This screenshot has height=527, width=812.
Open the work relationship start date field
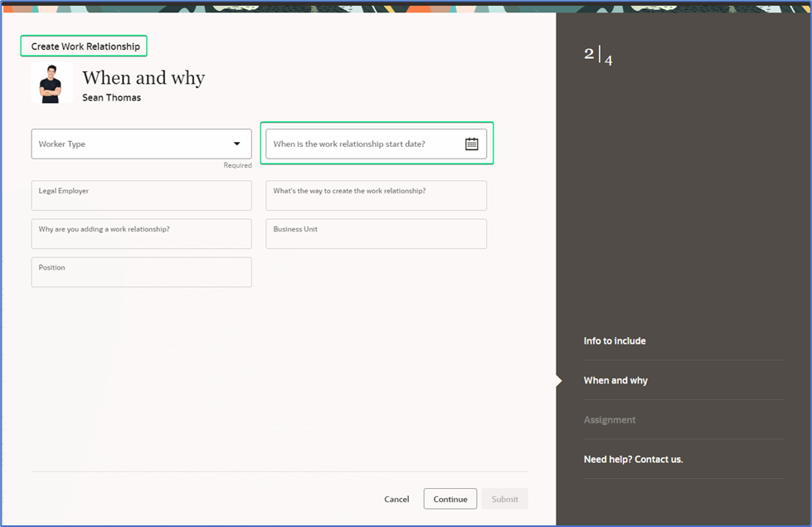(x=365, y=143)
